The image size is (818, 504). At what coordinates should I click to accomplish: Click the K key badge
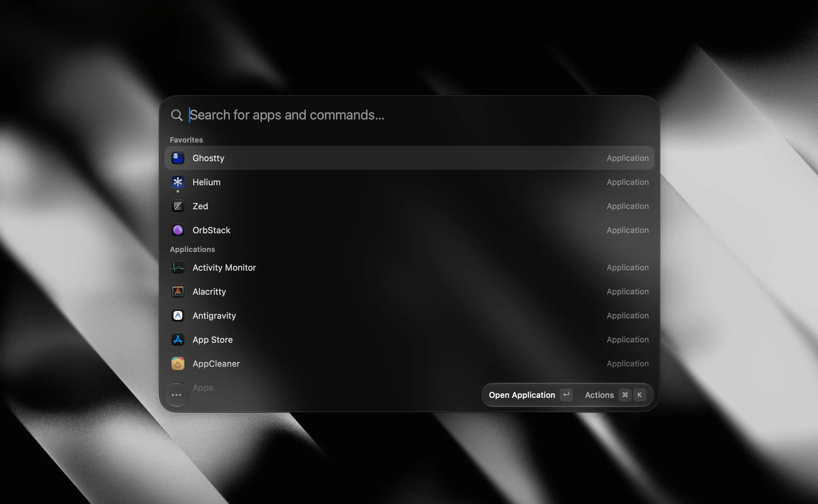(x=639, y=395)
